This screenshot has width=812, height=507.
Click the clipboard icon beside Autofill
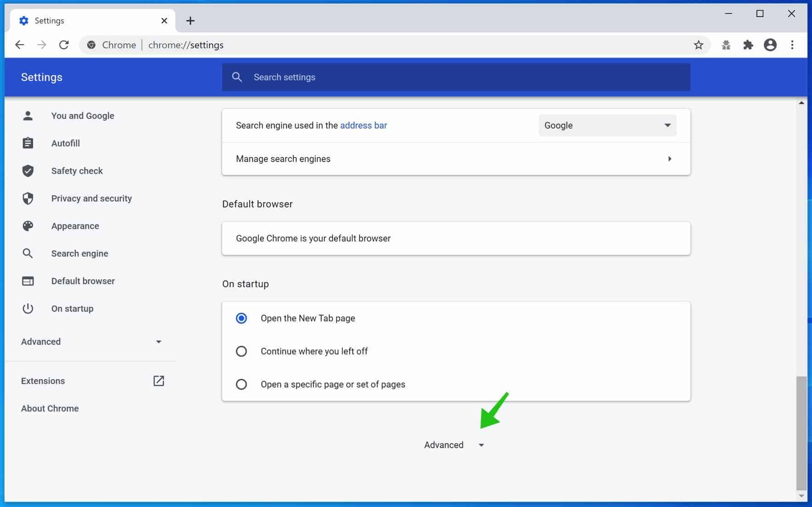(x=28, y=143)
